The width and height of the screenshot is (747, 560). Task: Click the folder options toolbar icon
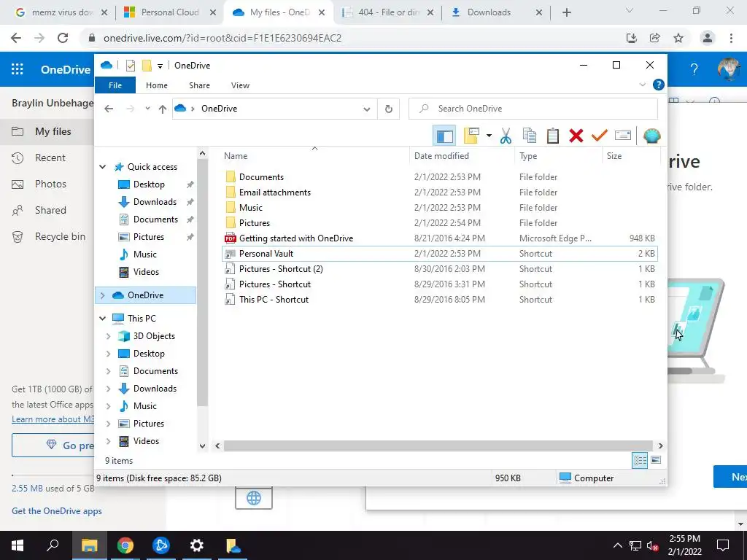click(x=471, y=136)
